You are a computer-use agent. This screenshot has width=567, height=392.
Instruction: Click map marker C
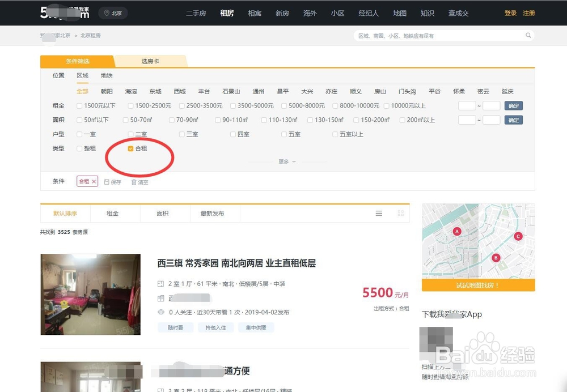[518, 236]
